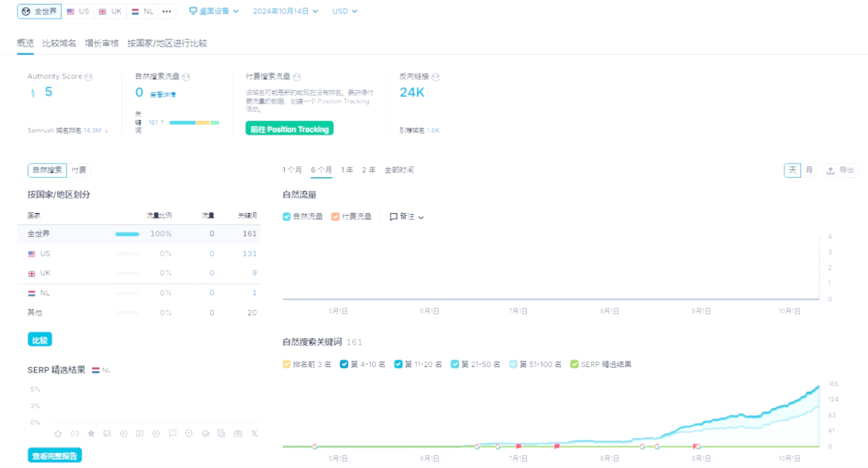Open the 24K backlinks link
The height and width of the screenshot is (468, 868).
pos(412,92)
